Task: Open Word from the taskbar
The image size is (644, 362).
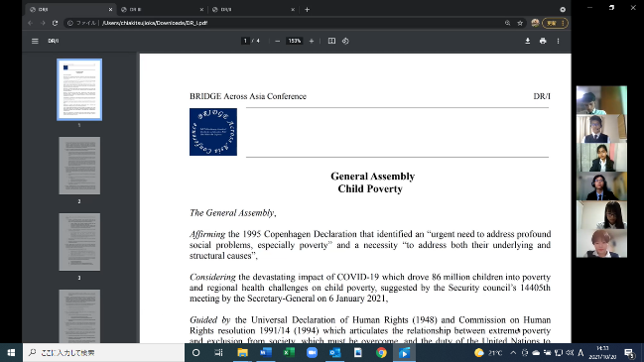Action: tap(266, 352)
